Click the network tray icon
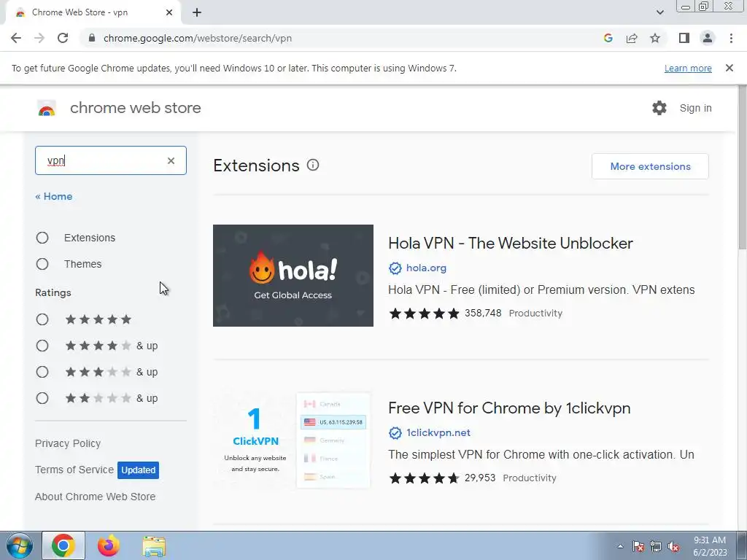The image size is (747, 560). pyautogui.click(x=656, y=546)
